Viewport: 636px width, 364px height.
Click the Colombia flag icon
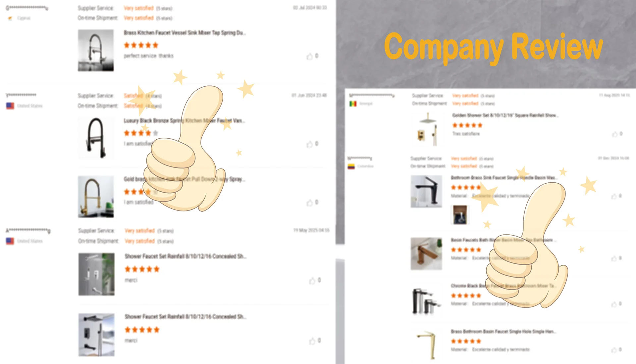click(x=351, y=166)
